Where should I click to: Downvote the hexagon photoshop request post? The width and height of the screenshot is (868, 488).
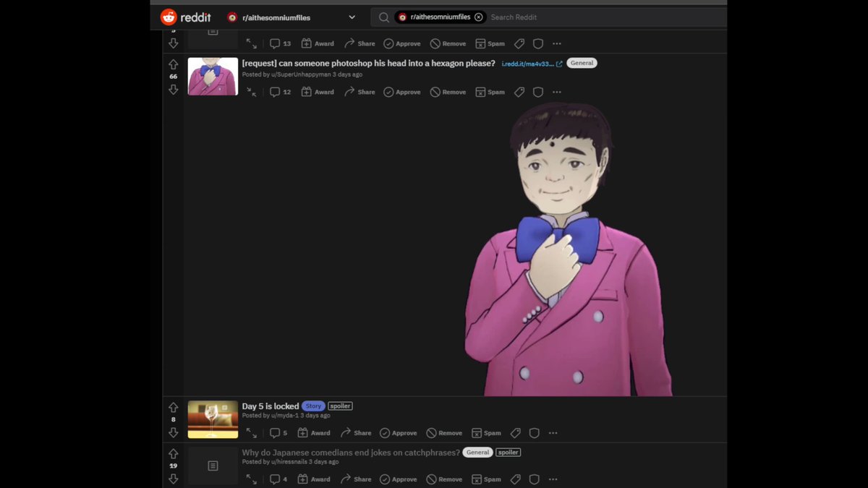[173, 90]
